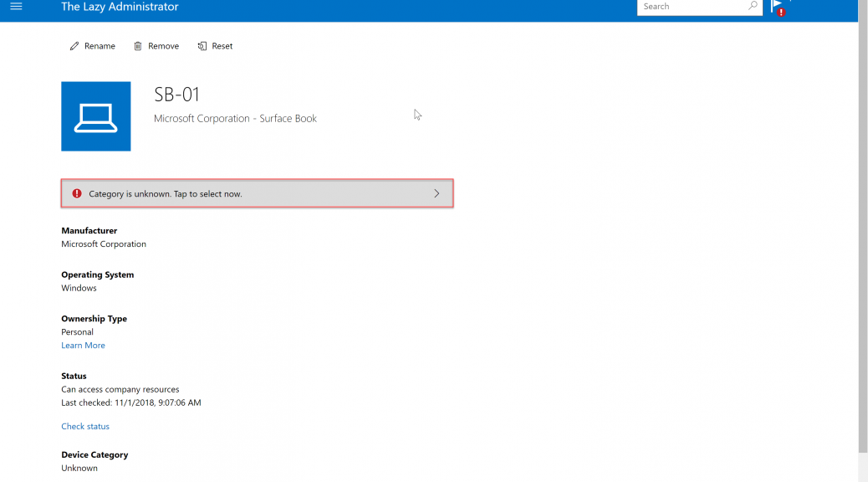Click the Remove button label

pyautogui.click(x=163, y=46)
